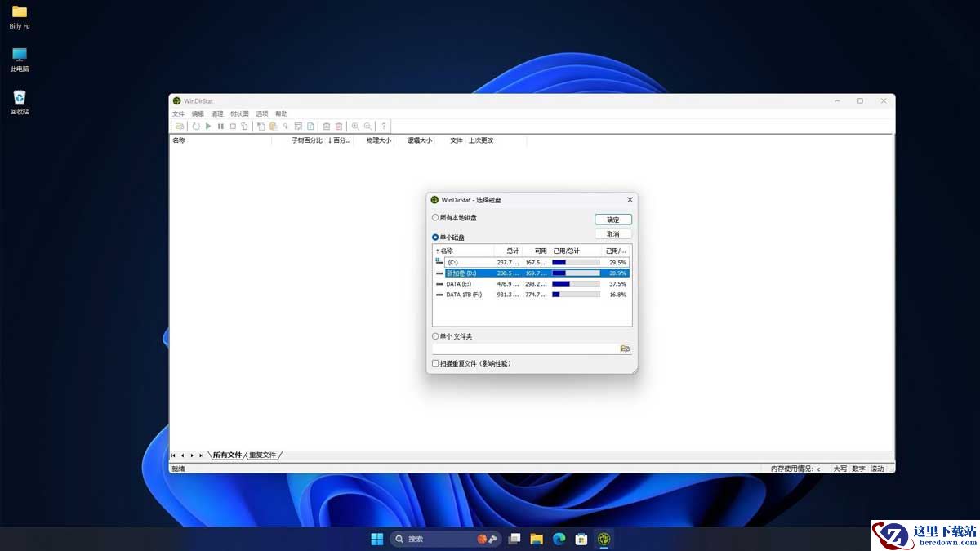The width and height of the screenshot is (980, 551).
Task: Click the green play resume icon
Action: (x=208, y=127)
